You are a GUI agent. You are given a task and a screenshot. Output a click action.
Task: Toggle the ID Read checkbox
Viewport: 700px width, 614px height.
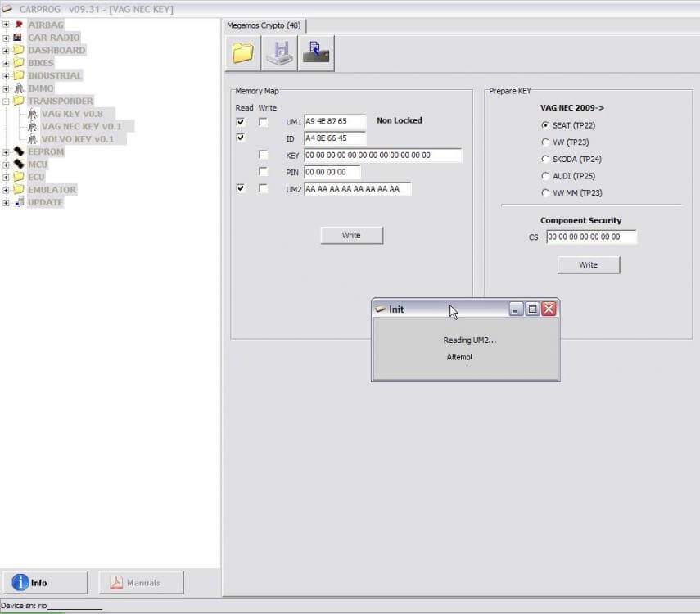click(240, 138)
